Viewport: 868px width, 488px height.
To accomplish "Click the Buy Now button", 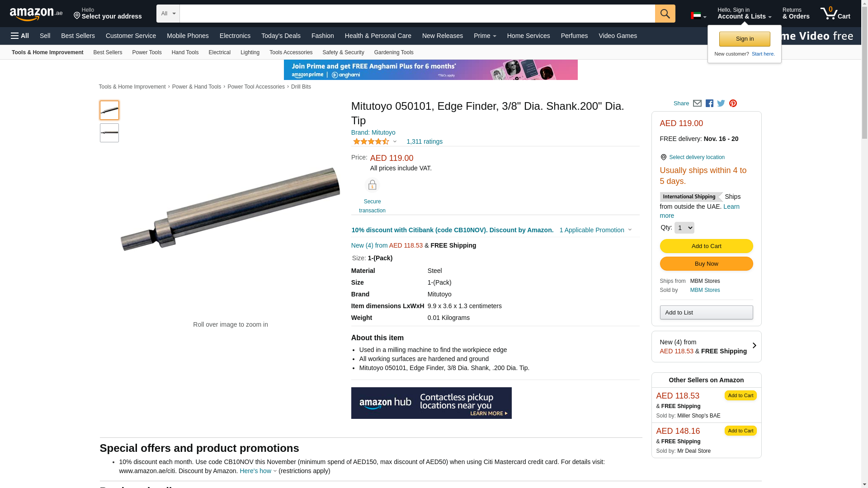I will coord(706,264).
